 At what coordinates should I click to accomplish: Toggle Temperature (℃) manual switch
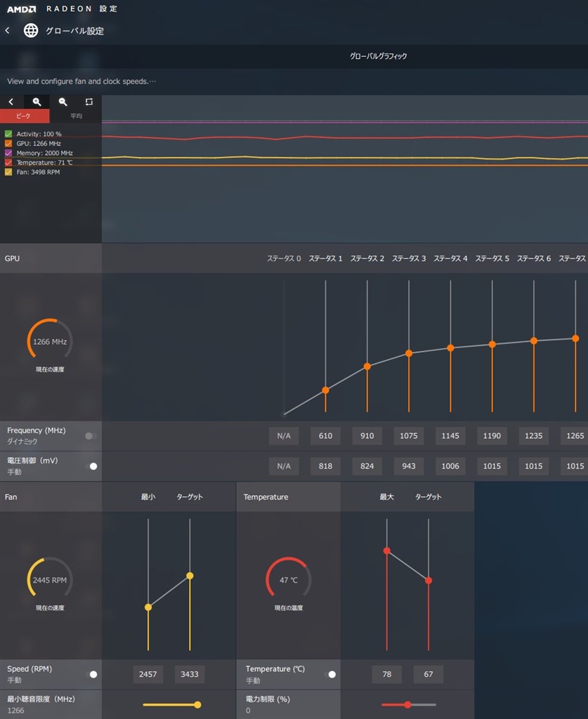tap(329, 675)
